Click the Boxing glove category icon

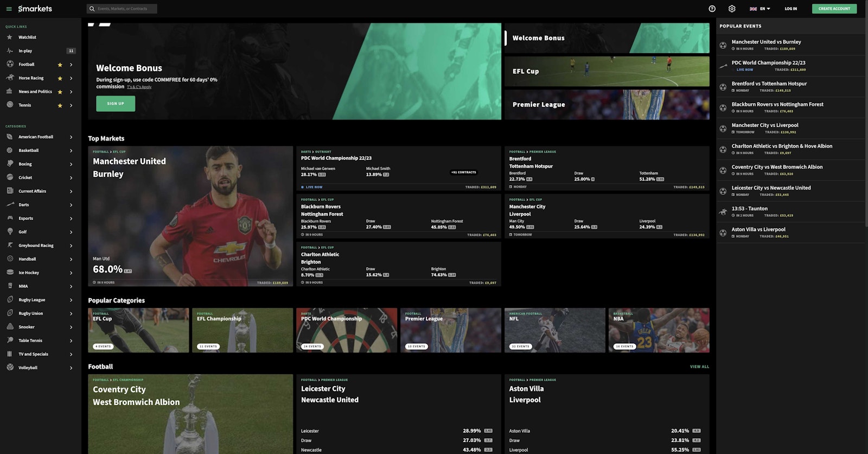tap(10, 164)
